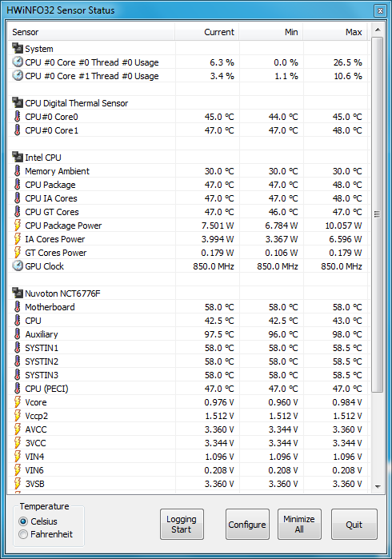
Task: Click the lightning icon for 3VCC
Action: coord(17,443)
